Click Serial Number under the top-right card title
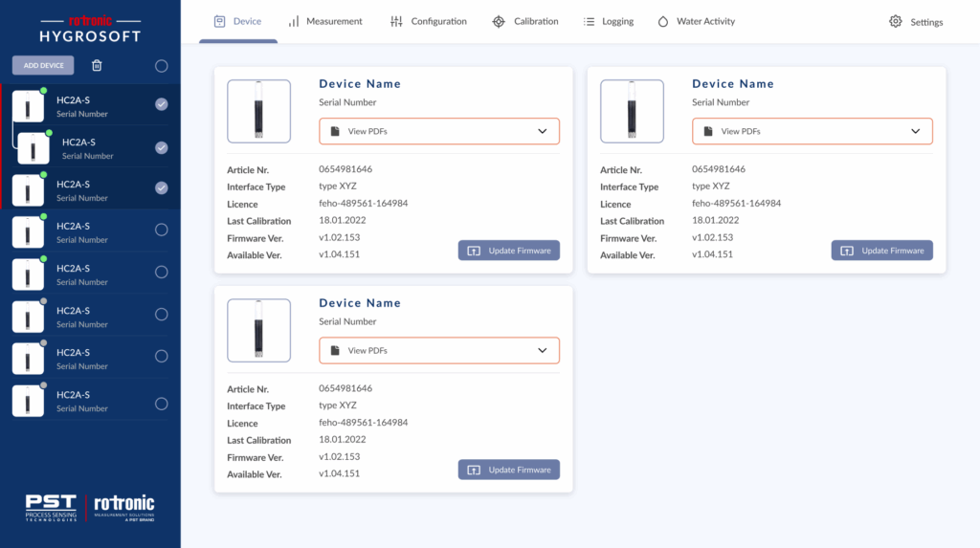Image resolution: width=980 pixels, height=548 pixels. (x=721, y=101)
